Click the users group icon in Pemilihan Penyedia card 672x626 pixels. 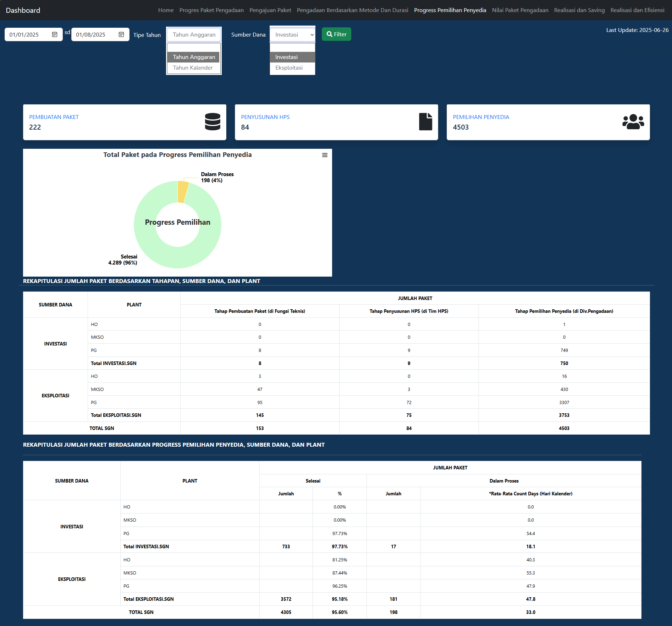(633, 122)
